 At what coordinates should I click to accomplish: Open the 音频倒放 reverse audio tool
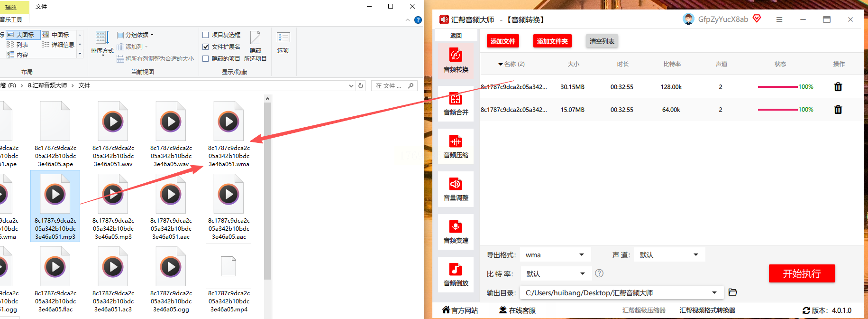tap(456, 275)
